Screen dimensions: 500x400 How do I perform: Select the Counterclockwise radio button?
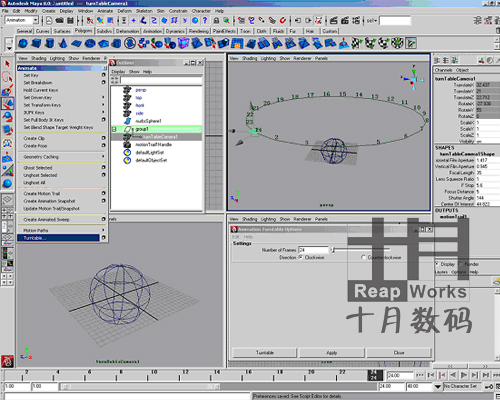point(363,257)
